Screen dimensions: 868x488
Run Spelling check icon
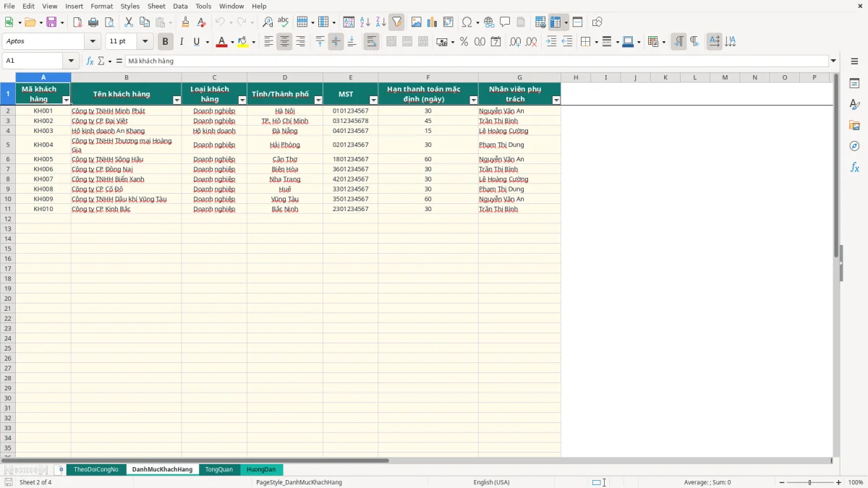point(284,22)
